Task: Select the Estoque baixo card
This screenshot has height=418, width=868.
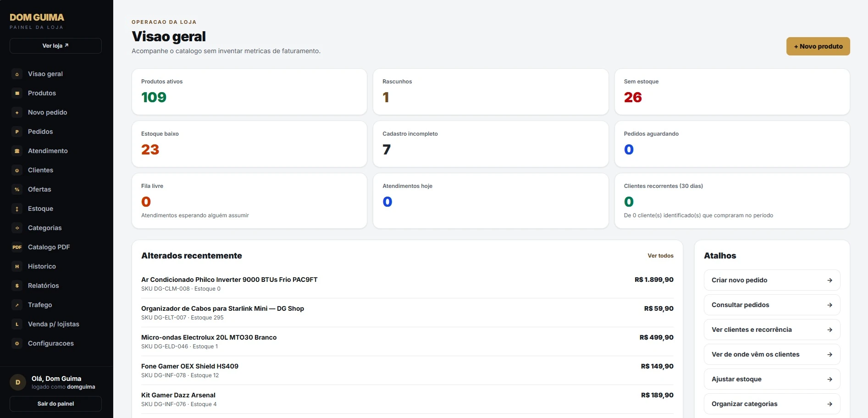Action: (x=249, y=144)
